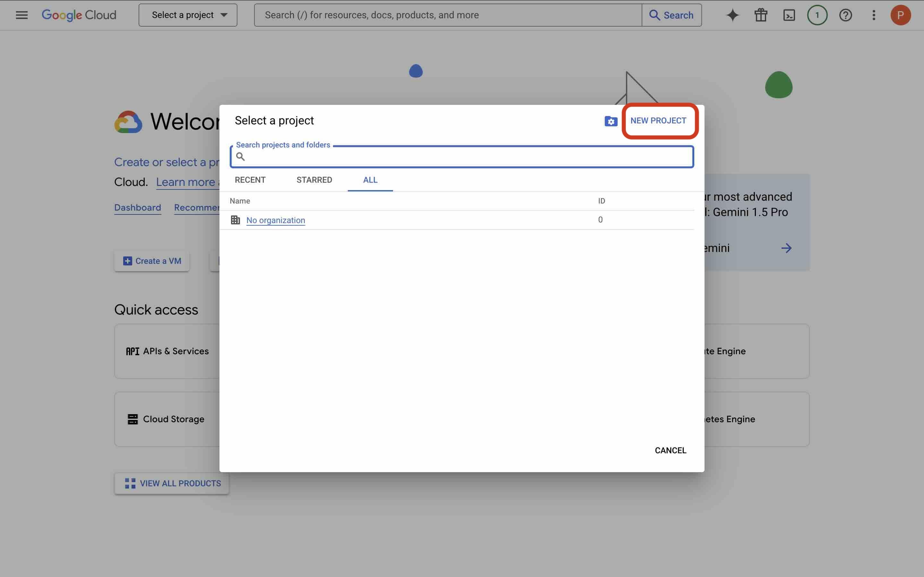This screenshot has height=577, width=924.
Task: Click the gift icon for free trial offers
Action: (760, 15)
